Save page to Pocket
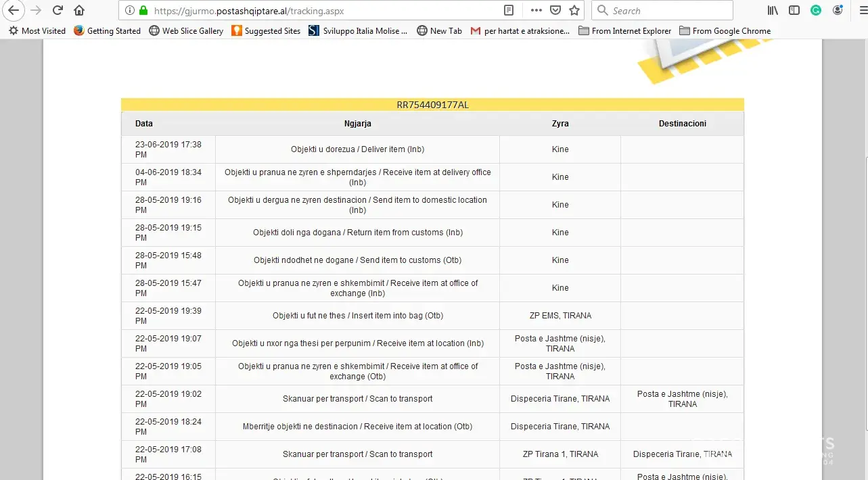Viewport: 868px width, 480px height. tap(555, 10)
